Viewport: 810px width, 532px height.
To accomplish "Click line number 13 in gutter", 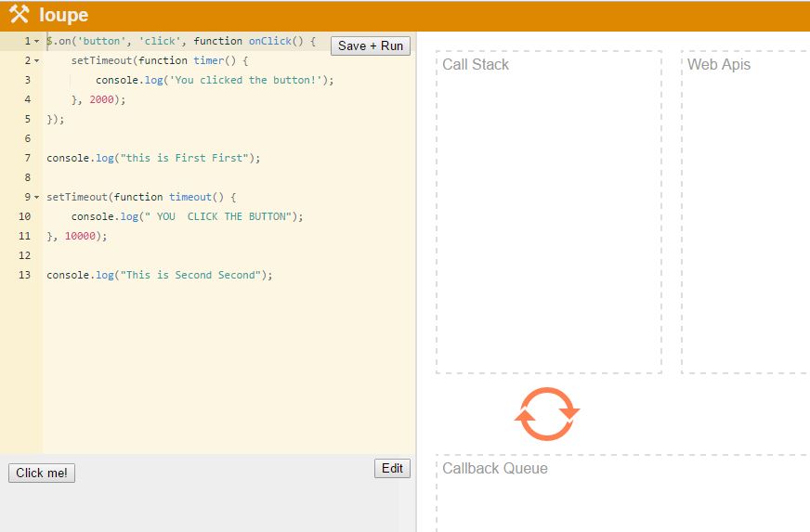I will [x=24, y=276].
